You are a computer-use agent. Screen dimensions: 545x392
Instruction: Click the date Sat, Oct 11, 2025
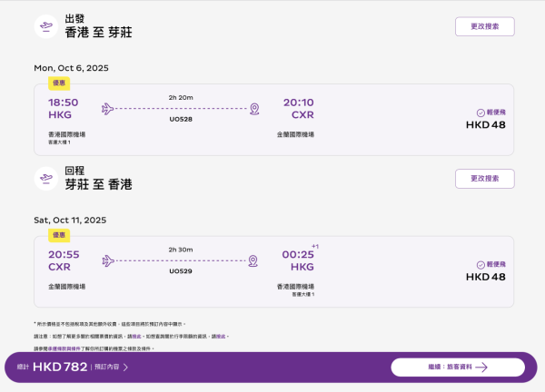(70, 220)
